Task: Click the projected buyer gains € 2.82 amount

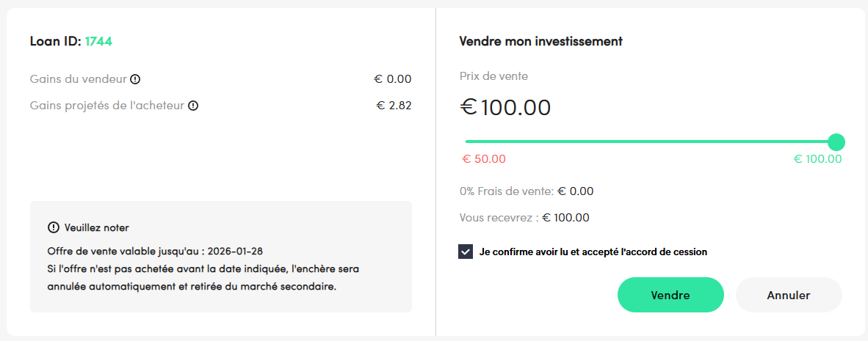Action: click(394, 106)
